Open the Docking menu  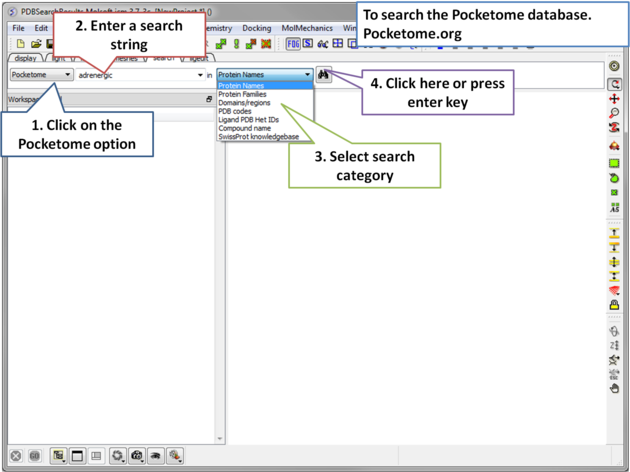coord(256,28)
